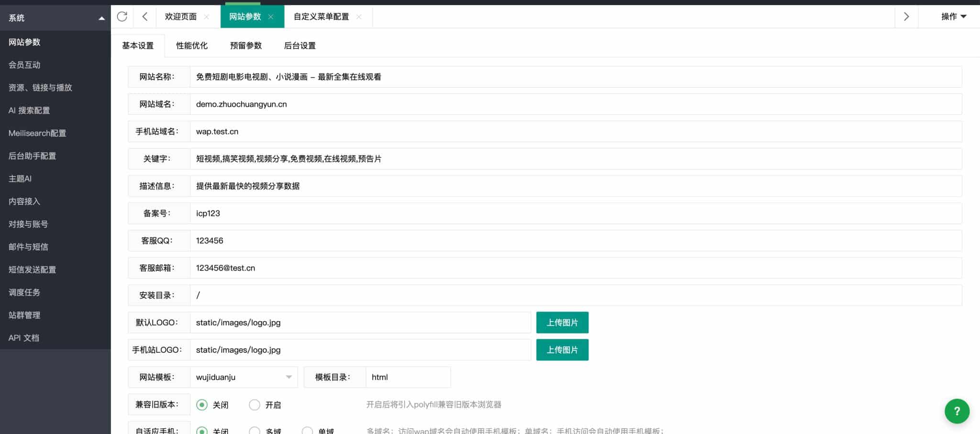
Task: Open the green help question mark button
Action: pyautogui.click(x=957, y=411)
